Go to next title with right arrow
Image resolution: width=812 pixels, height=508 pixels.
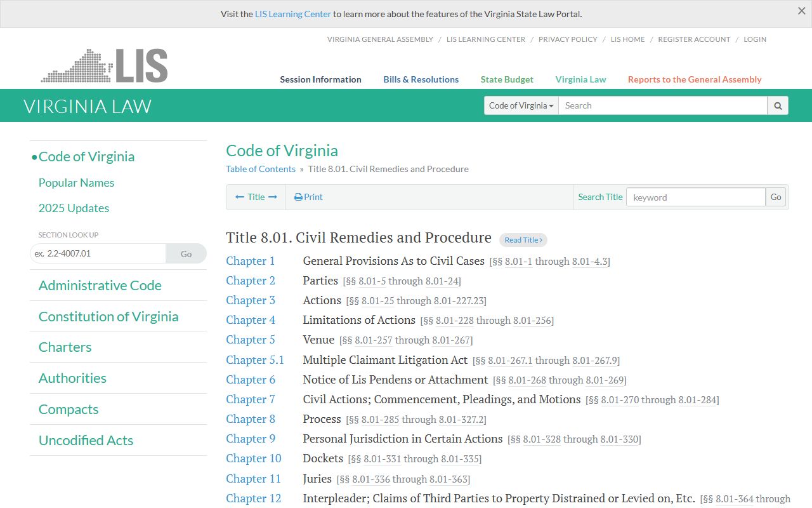[x=273, y=197]
